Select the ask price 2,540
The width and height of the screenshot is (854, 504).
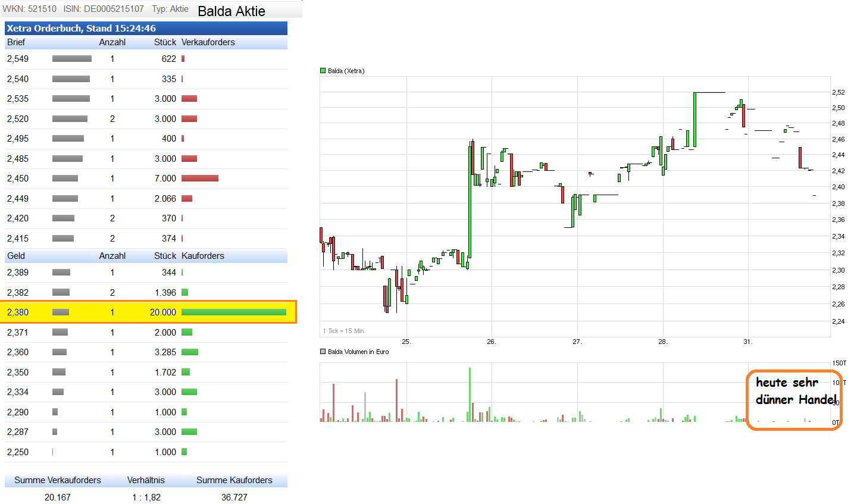(x=18, y=79)
